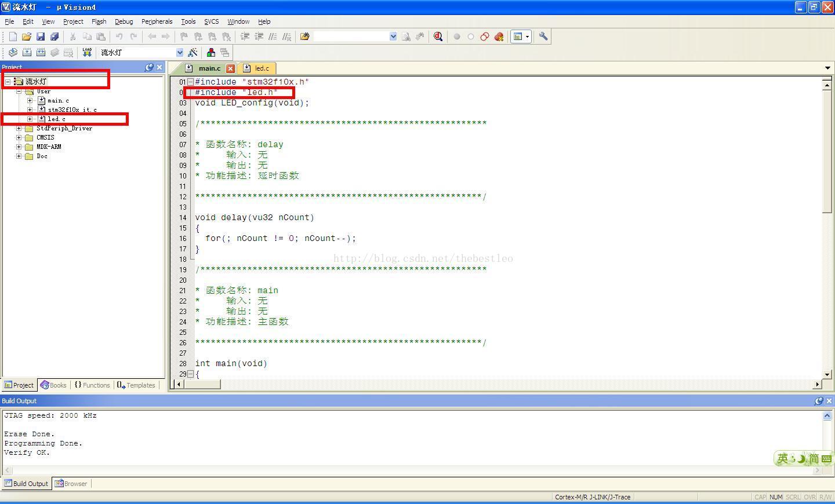Toggle code folding at line 01
The image size is (835, 504).
(190, 82)
